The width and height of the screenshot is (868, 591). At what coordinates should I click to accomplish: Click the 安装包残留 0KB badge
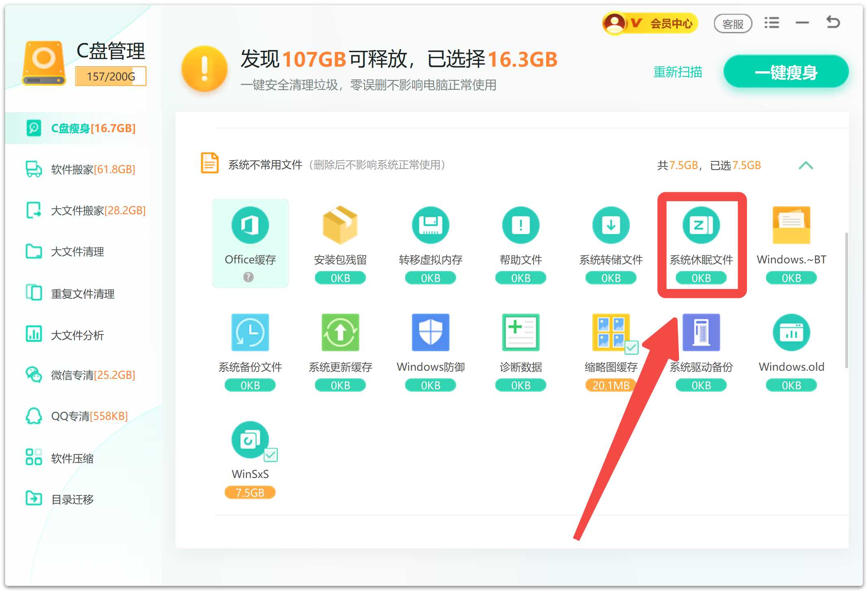pyautogui.click(x=340, y=278)
